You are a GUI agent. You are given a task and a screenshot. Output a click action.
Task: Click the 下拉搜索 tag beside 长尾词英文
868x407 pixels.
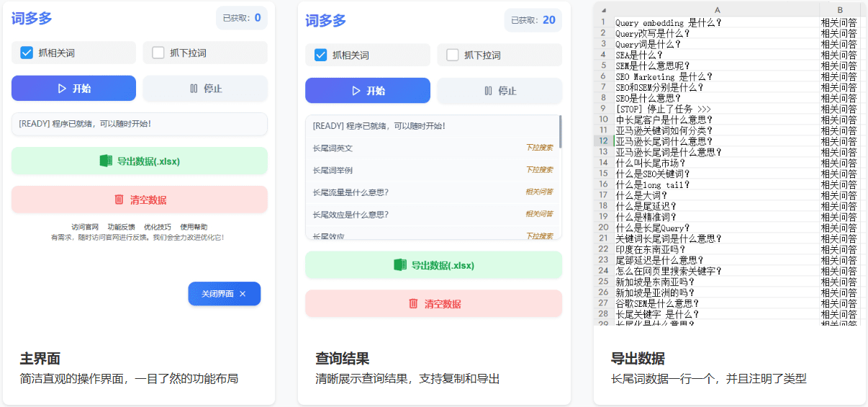tap(539, 148)
